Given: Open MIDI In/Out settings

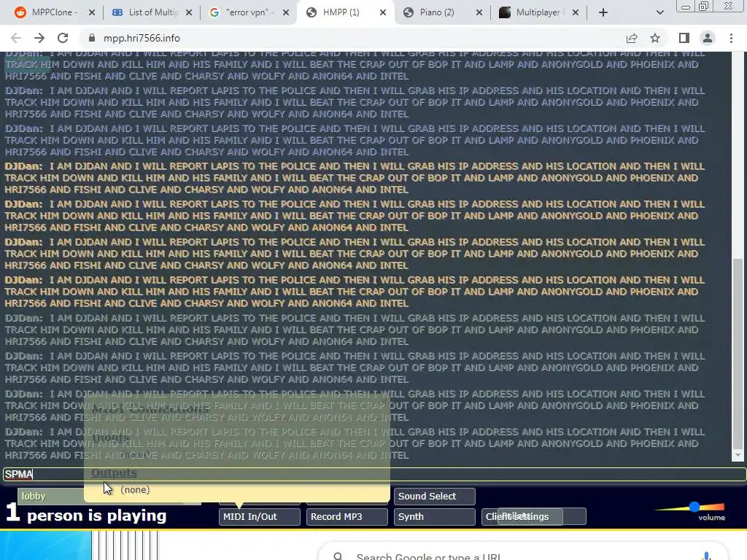Looking at the screenshot, I should tap(260, 517).
